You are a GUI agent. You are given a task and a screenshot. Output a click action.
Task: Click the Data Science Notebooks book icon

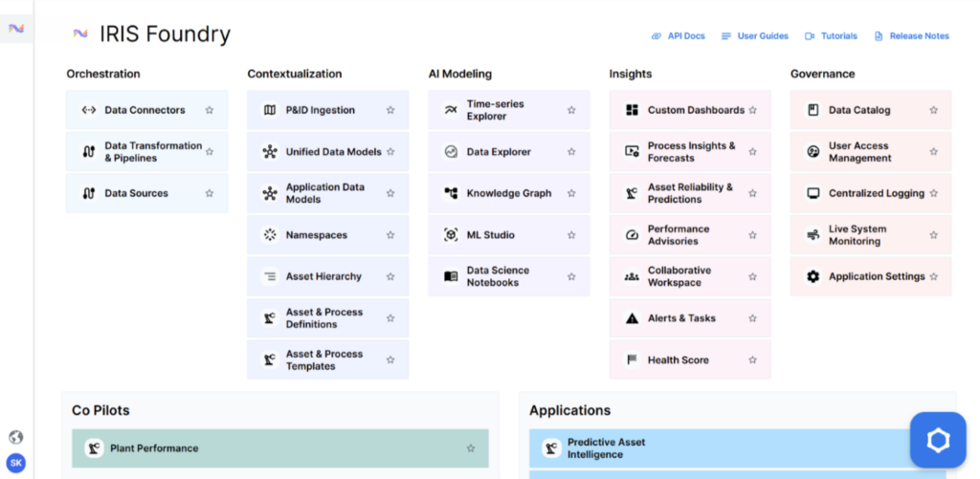click(x=451, y=276)
